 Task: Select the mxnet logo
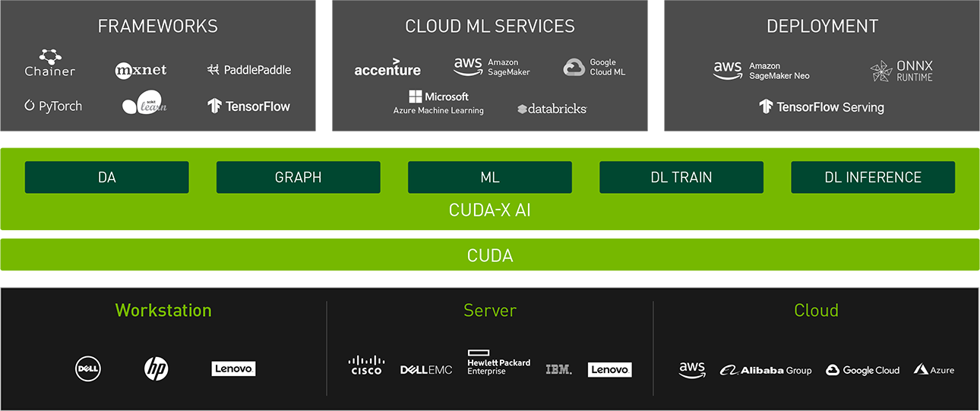click(141, 70)
